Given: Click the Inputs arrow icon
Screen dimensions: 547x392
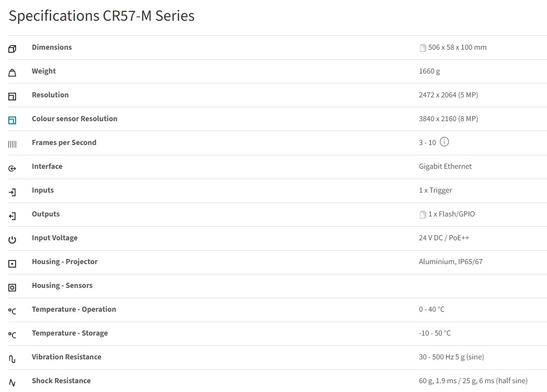Looking at the screenshot, I should pos(12,192).
